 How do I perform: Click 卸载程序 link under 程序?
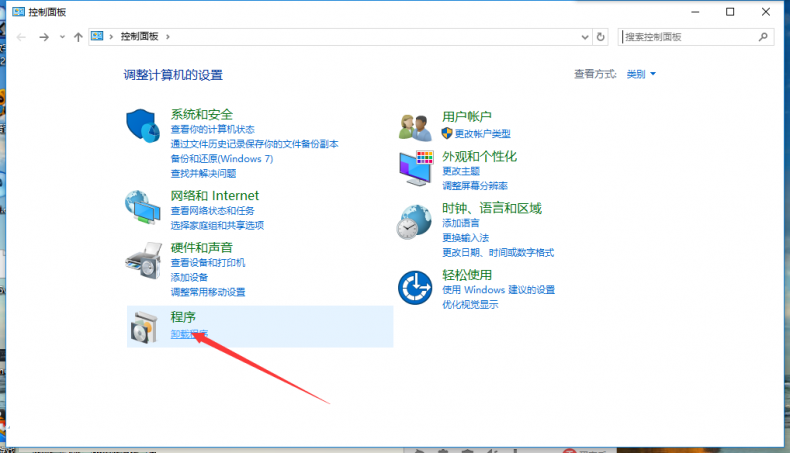189,334
